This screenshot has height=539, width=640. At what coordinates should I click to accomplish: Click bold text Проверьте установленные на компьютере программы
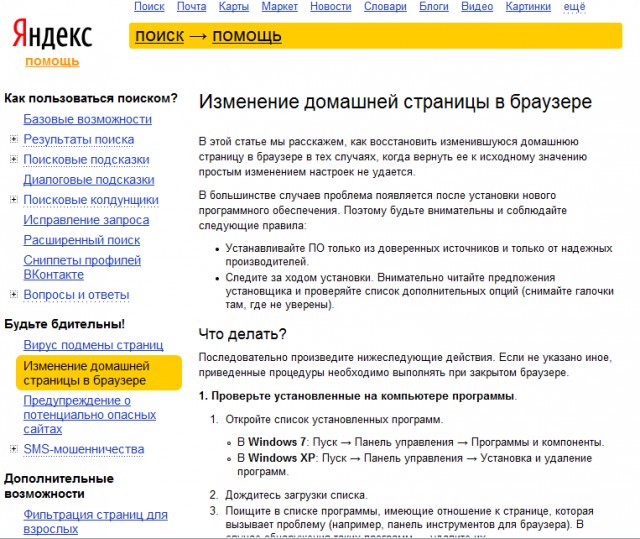[362, 396]
